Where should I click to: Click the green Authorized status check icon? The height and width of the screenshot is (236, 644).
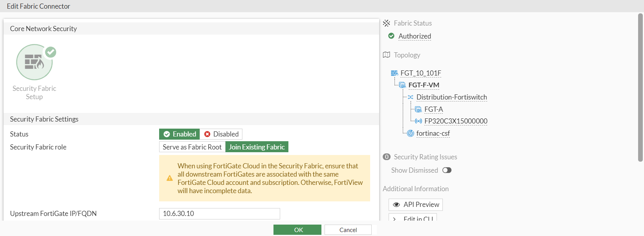pyautogui.click(x=391, y=36)
